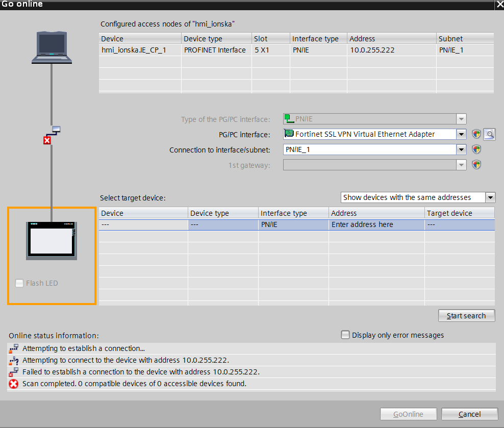Click the PN/IE_1 connection field text
This screenshot has width=504, height=428.
point(297,149)
